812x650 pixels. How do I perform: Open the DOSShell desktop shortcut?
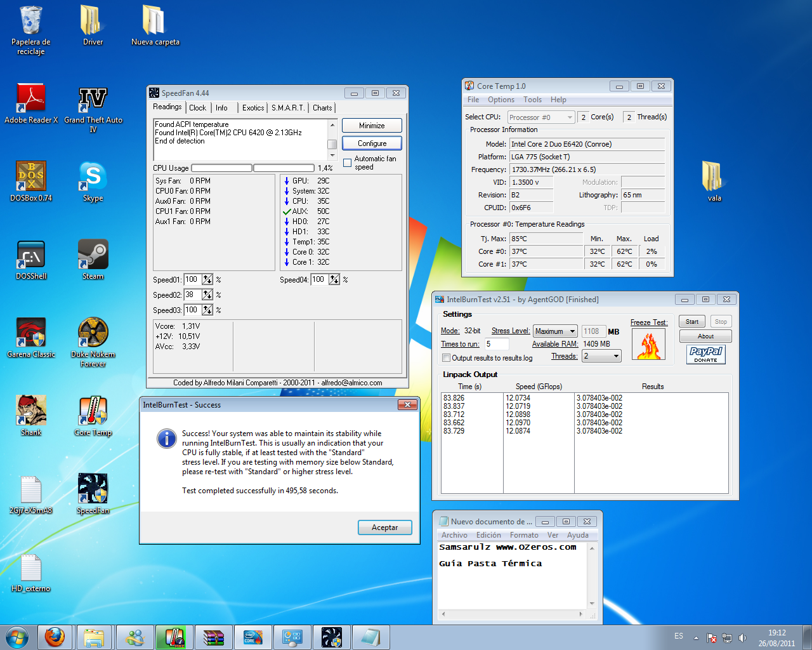(x=31, y=260)
